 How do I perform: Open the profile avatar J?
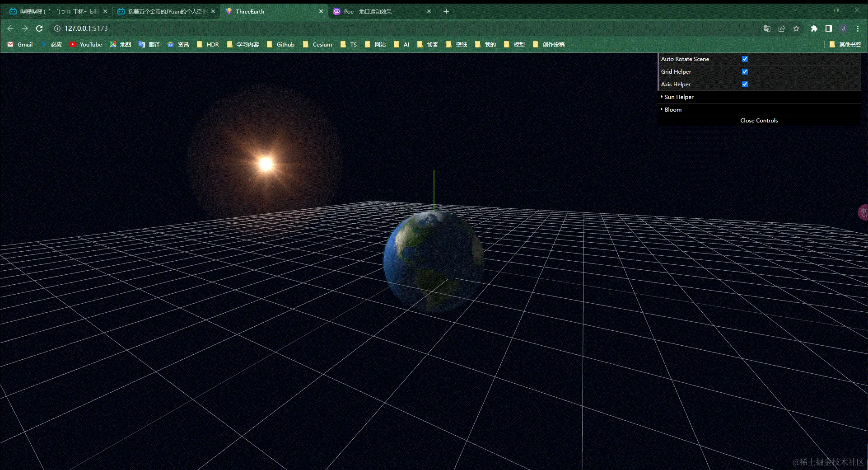(843, 28)
